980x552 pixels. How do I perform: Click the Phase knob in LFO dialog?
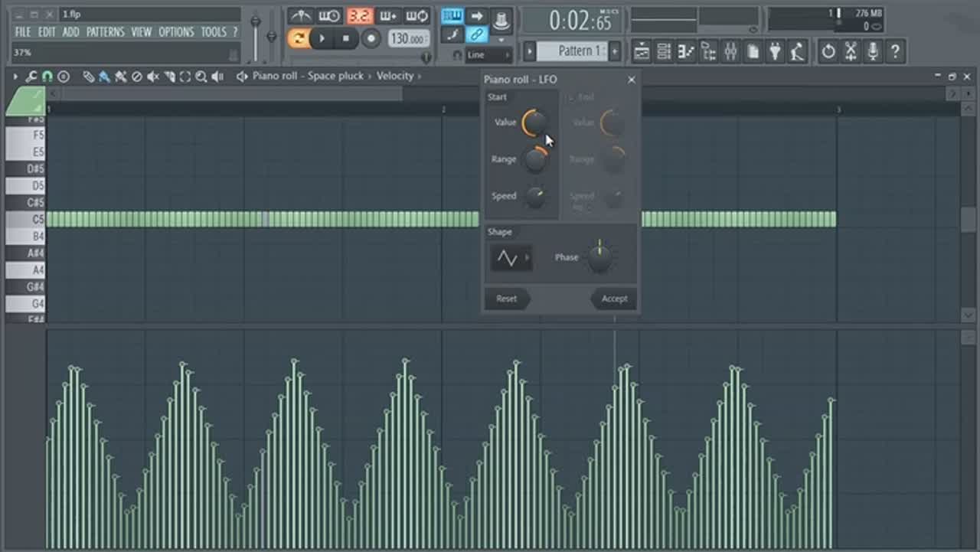(x=599, y=258)
